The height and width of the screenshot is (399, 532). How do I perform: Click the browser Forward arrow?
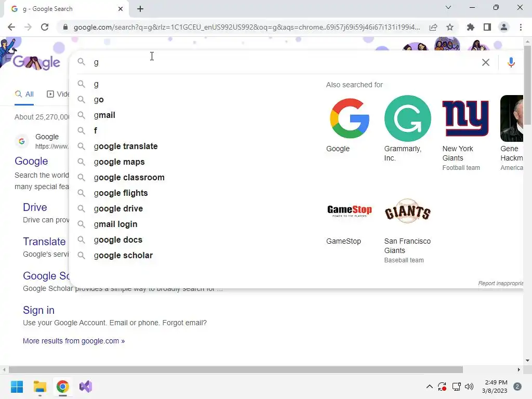point(28,27)
